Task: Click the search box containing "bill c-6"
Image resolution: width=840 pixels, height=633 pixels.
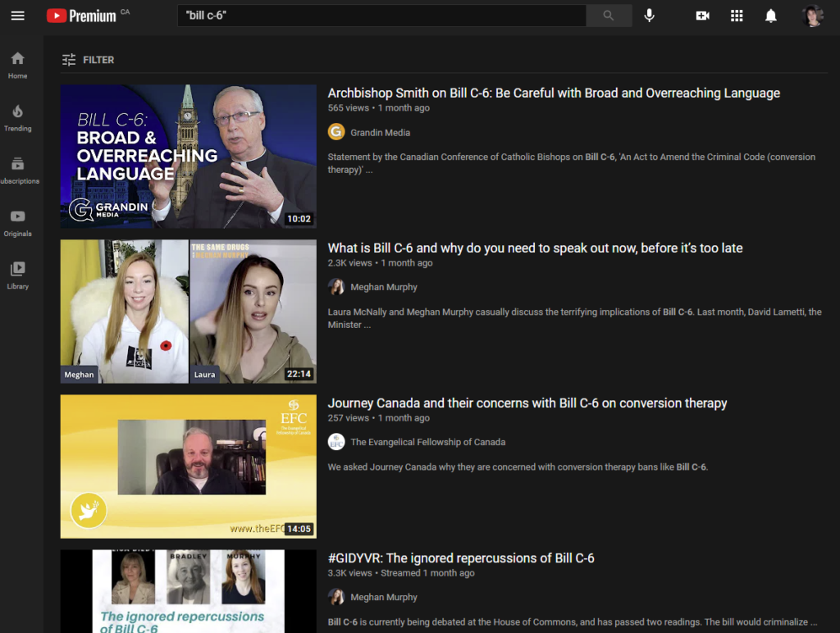Action: pos(381,16)
